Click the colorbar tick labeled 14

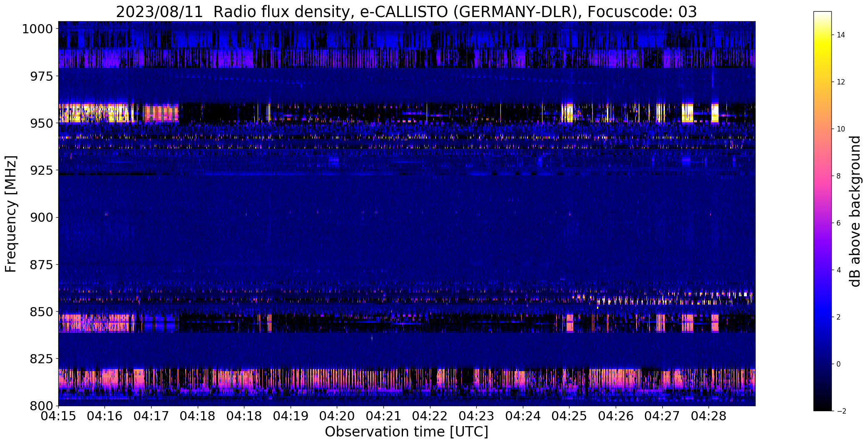(x=841, y=35)
